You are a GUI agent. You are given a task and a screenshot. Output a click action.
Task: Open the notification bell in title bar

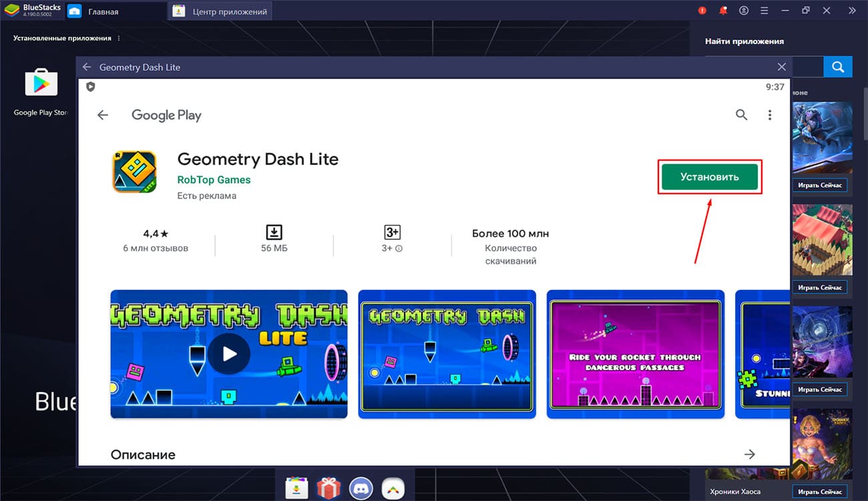pyautogui.click(x=722, y=11)
